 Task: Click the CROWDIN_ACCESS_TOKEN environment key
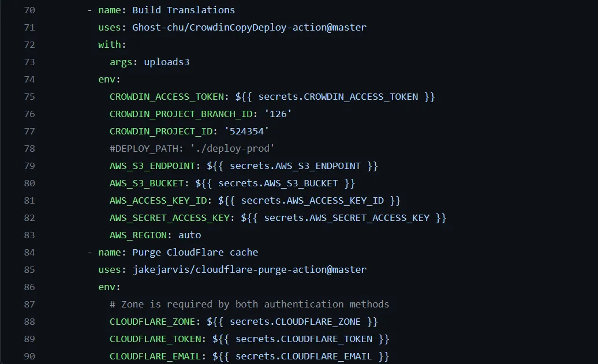[166, 96]
